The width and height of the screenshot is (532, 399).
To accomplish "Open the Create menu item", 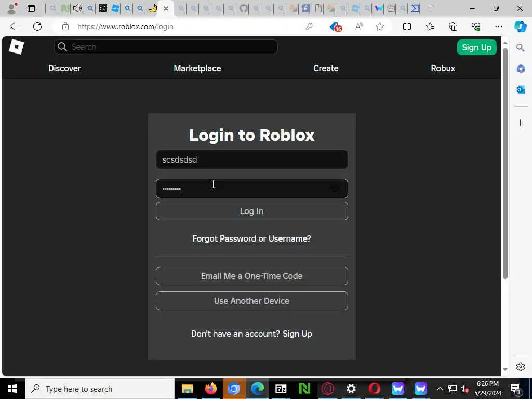I will pos(326,68).
